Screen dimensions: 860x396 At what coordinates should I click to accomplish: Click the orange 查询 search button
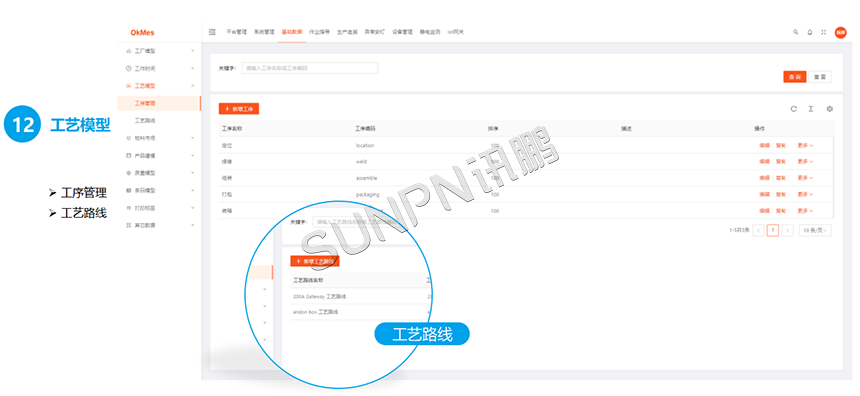click(794, 77)
